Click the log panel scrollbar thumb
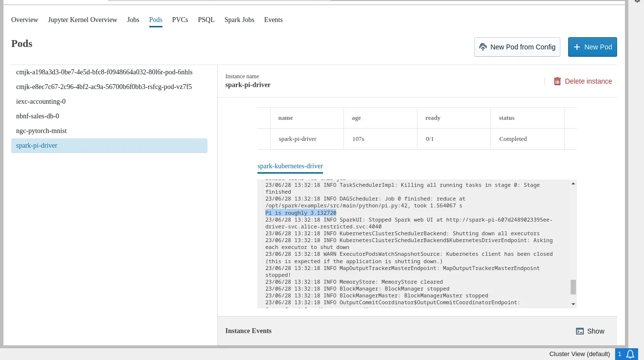The height and width of the screenshot is (360, 644). pos(573,287)
